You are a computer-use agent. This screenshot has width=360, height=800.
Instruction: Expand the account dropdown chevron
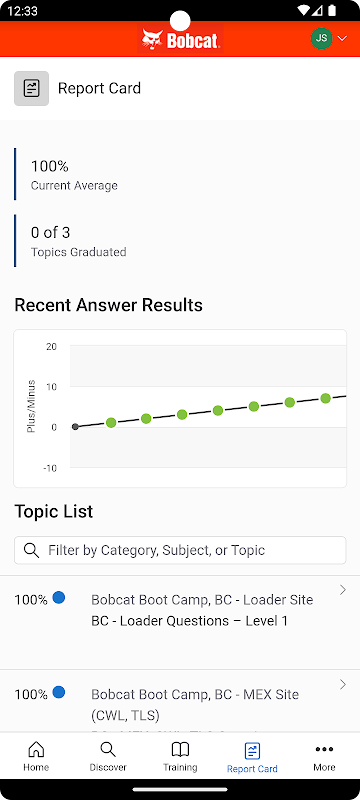(342, 39)
